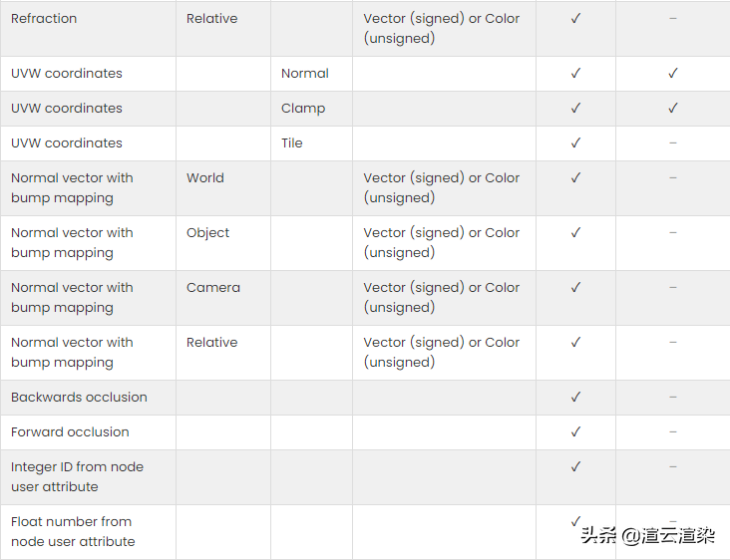Select the 'Clamp' cell for UVW coordinates
The image size is (730, 560).
click(303, 108)
